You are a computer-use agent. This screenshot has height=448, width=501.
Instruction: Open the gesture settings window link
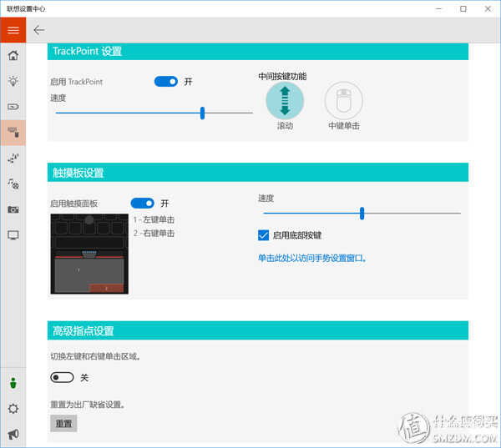point(311,258)
